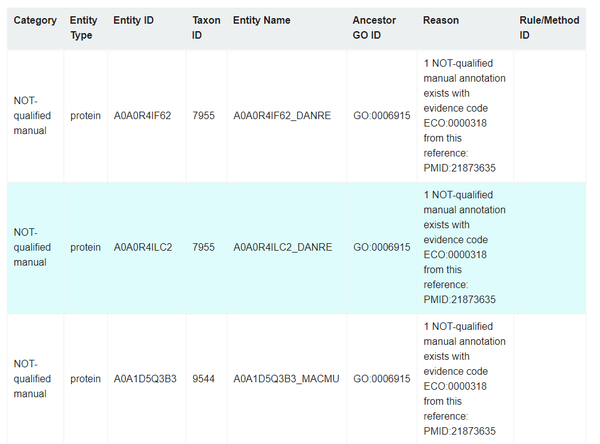Click entity ID A0A0R4IF62
The image size is (600, 444).
pos(142,115)
